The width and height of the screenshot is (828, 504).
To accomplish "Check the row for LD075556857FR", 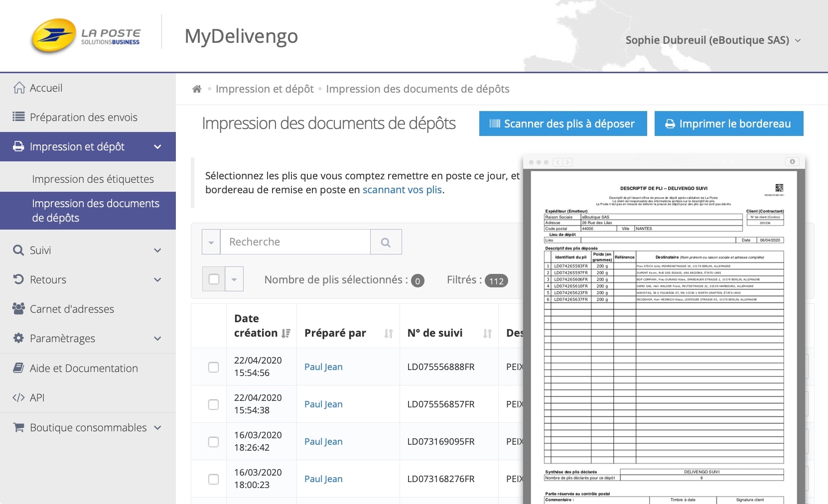I will 213,404.
